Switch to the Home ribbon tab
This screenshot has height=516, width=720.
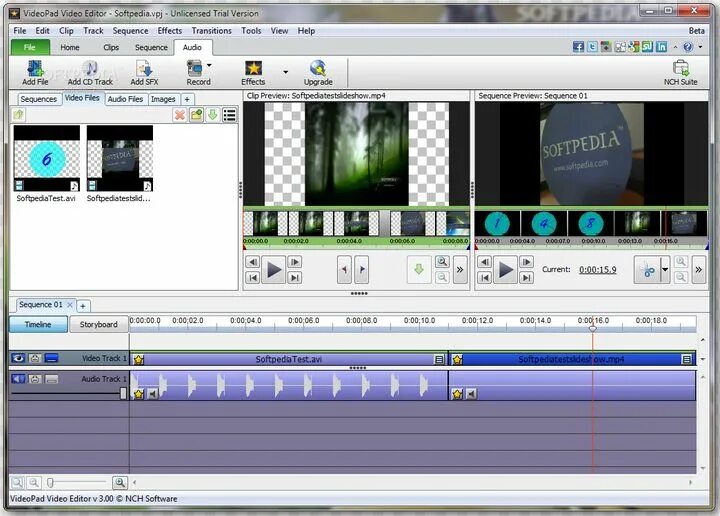tap(70, 47)
